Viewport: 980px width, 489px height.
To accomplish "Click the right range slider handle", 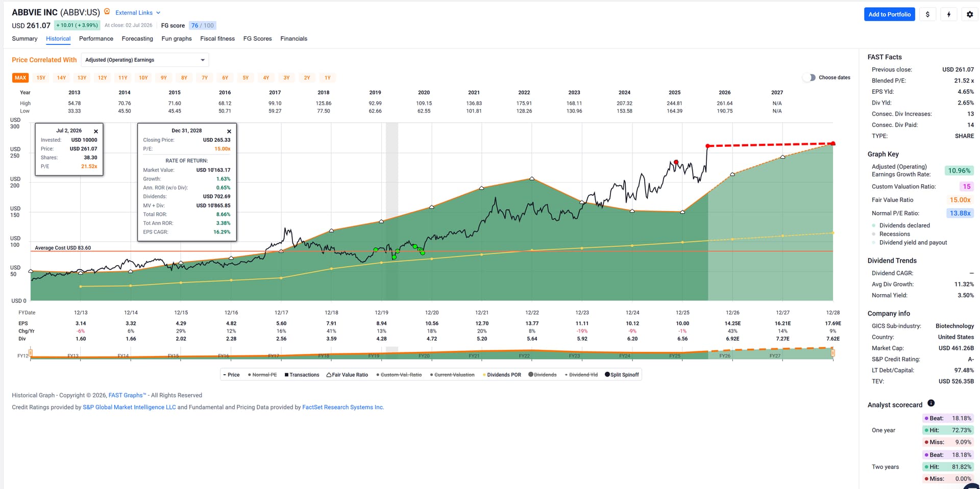I will point(833,352).
